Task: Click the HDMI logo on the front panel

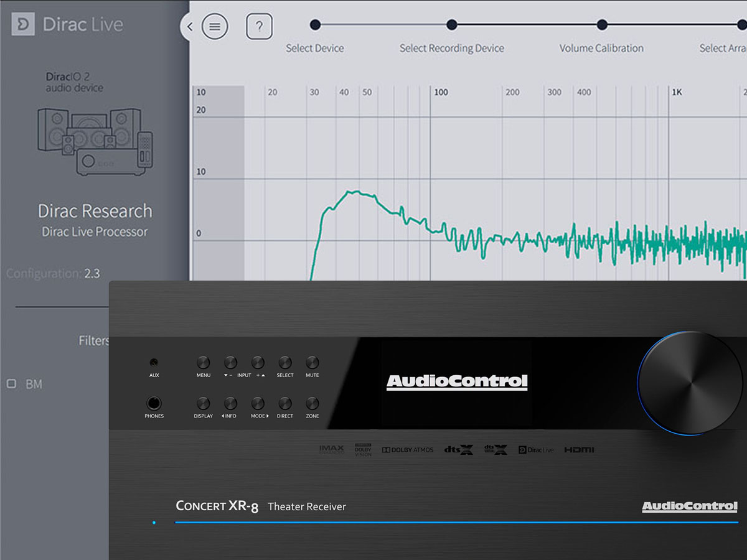Action: click(578, 449)
